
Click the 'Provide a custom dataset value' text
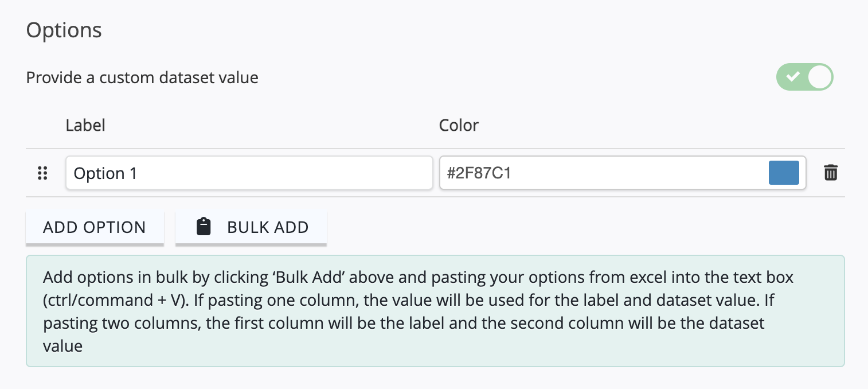pos(142,77)
